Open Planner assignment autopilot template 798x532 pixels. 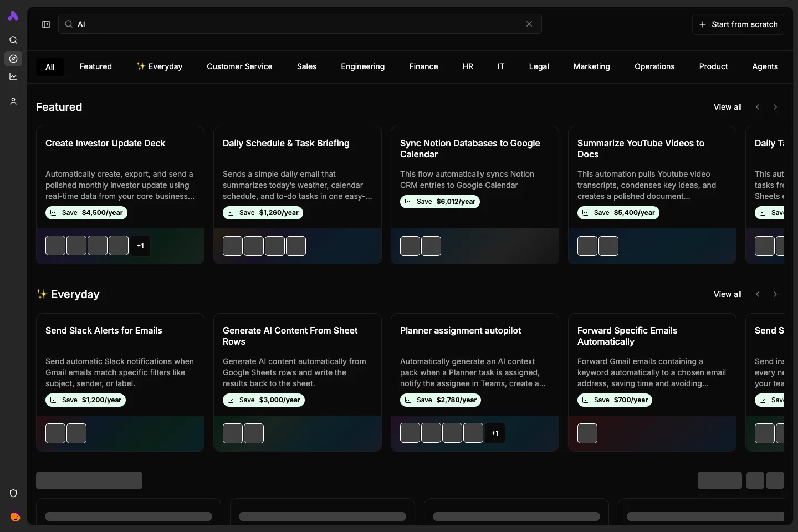pyautogui.click(x=475, y=382)
